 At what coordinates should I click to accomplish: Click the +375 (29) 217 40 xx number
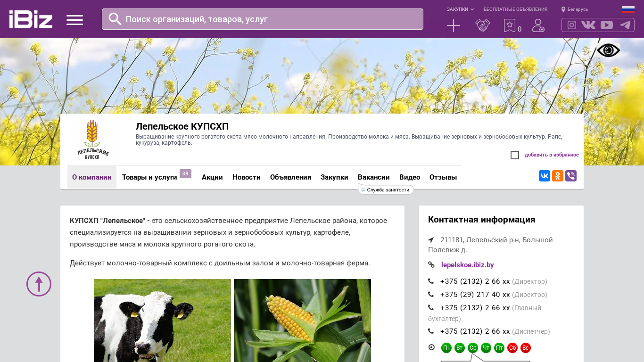(475, 295)
